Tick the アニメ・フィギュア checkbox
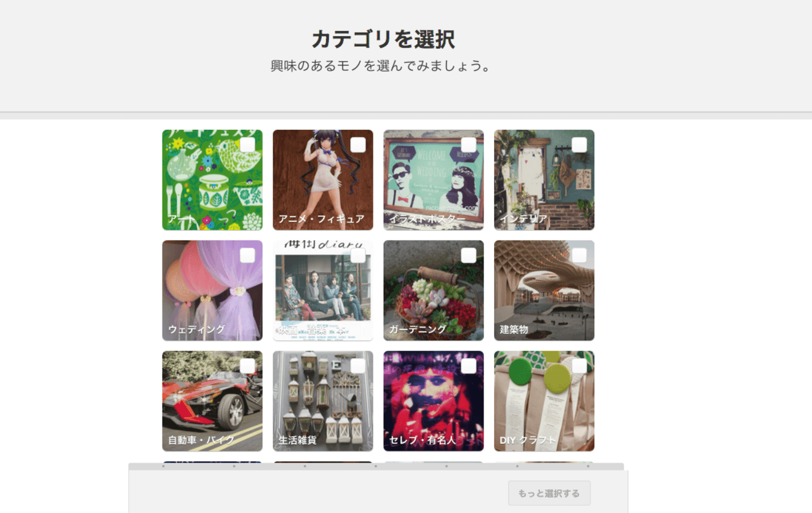812x513 pixels. click(x=358, y=145)
